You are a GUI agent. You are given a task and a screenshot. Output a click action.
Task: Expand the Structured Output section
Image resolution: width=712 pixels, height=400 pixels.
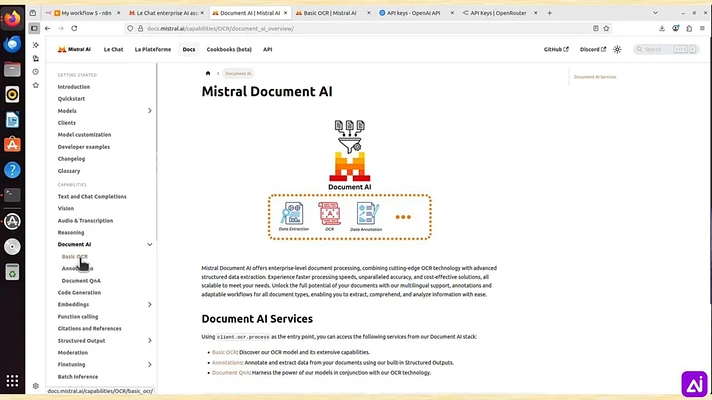click(x=149, y=341)
